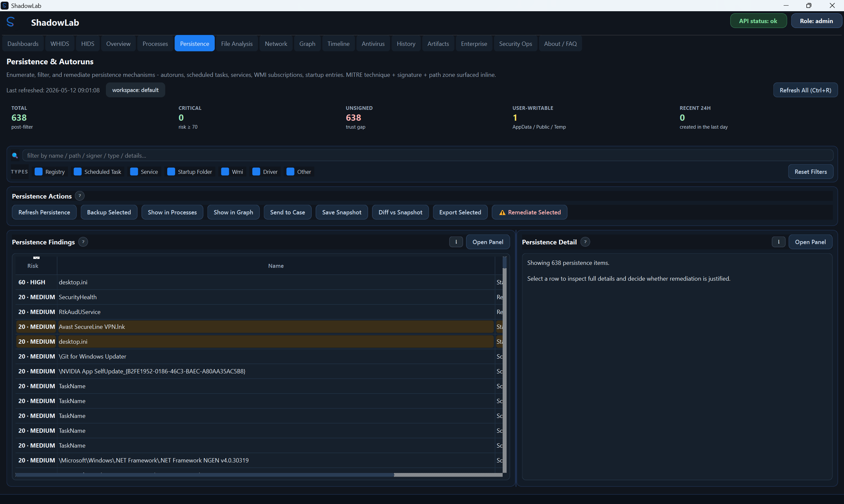Select the SecurityHealth row
The image size is (844, 504).
pos(259,297)
